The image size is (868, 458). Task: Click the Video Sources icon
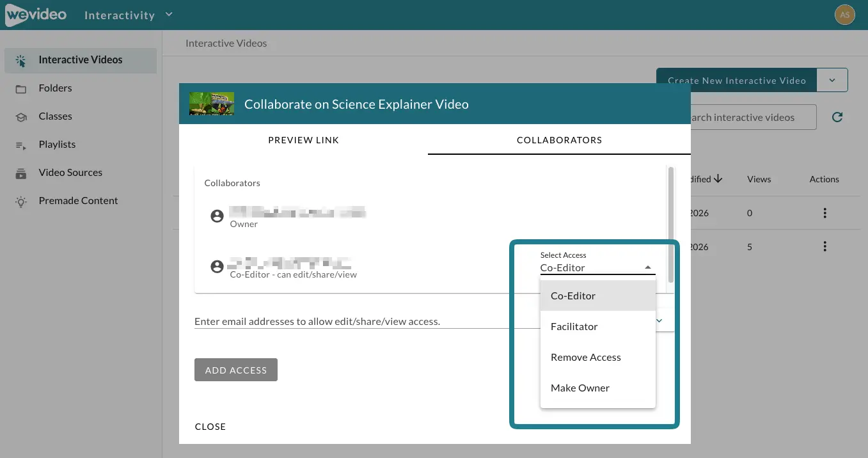21,173
